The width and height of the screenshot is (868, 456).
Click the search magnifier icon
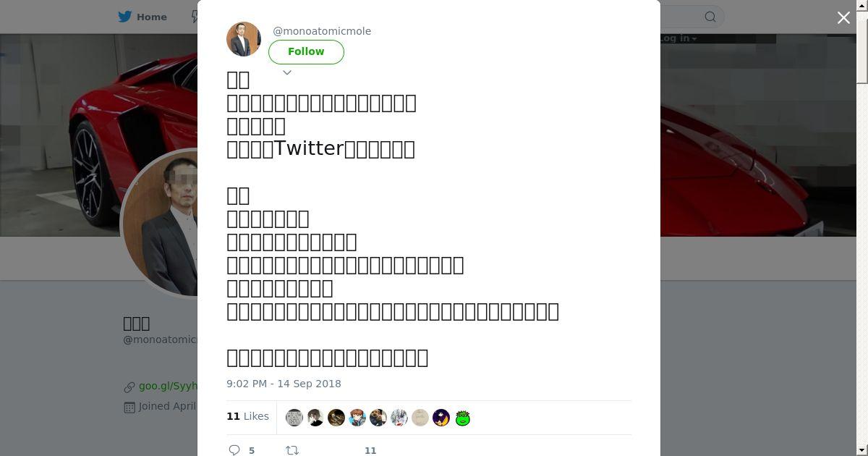click(710, 17)
